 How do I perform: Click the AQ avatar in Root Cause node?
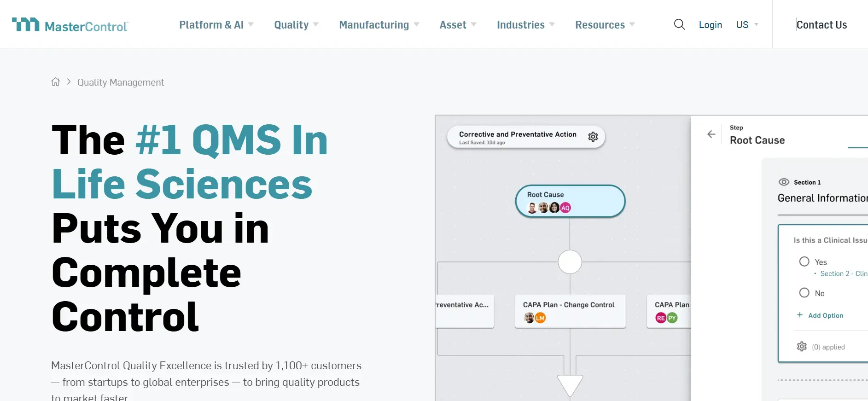coord(565,208)
